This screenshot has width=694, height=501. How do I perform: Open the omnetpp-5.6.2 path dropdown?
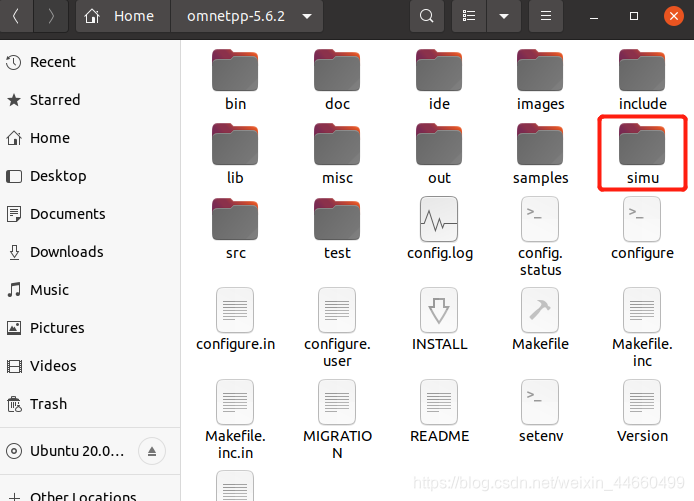point(247,16)
